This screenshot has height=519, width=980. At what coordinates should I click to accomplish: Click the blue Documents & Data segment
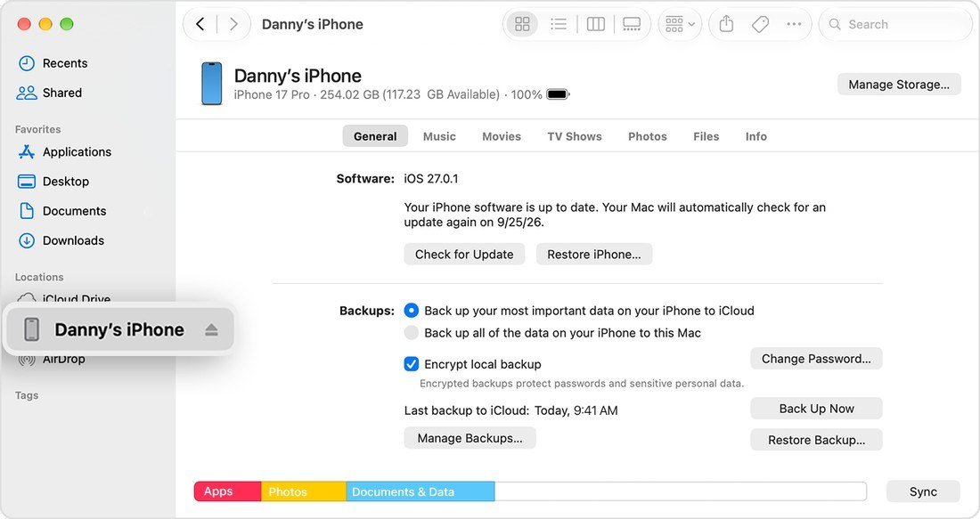click(421, 491)
